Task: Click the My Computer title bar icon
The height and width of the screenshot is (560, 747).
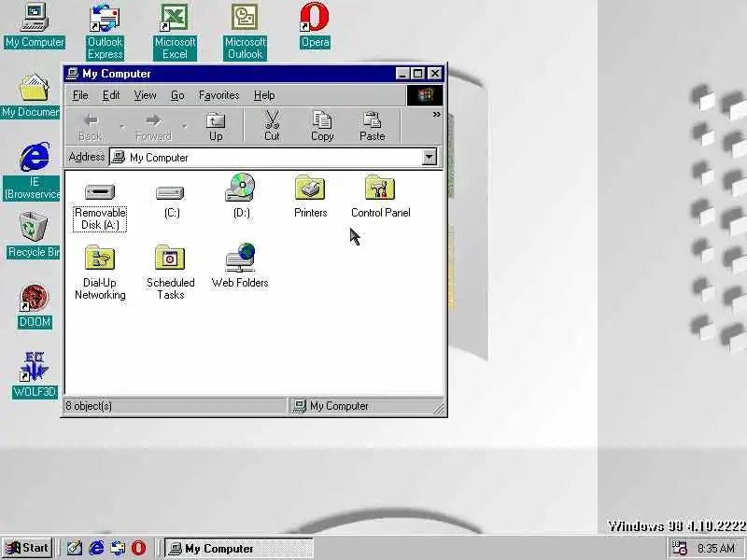Action: 73,74
